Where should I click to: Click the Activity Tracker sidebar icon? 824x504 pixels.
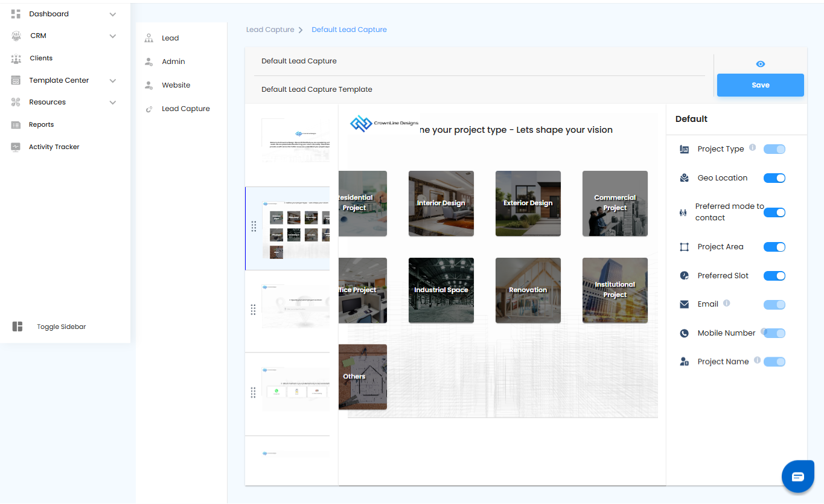[x=16, y=147]
